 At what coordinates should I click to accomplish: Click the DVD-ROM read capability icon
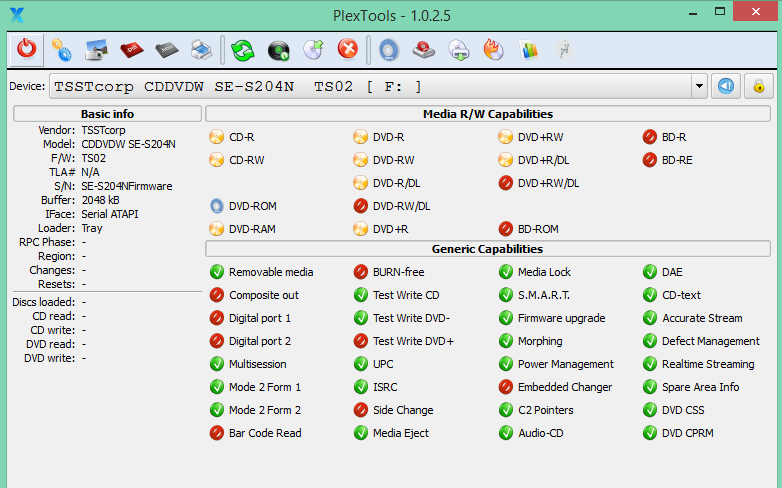pyautogui.click(x=216, y=206)
